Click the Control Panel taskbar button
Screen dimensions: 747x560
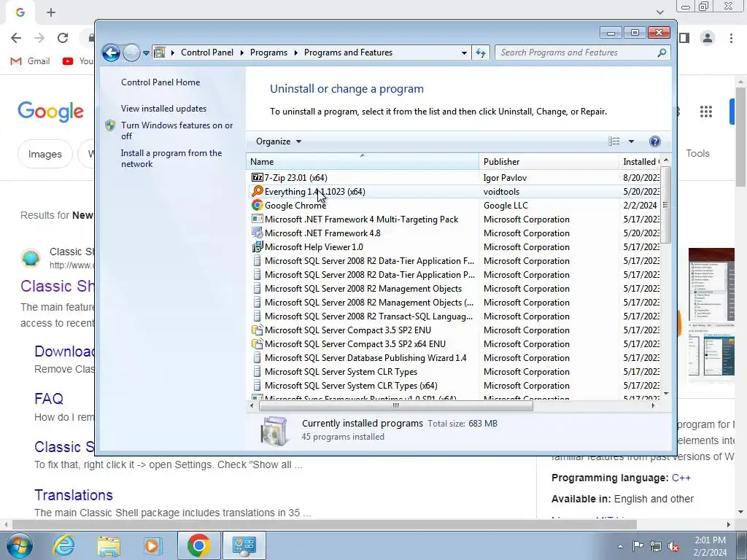pos(244,545)
